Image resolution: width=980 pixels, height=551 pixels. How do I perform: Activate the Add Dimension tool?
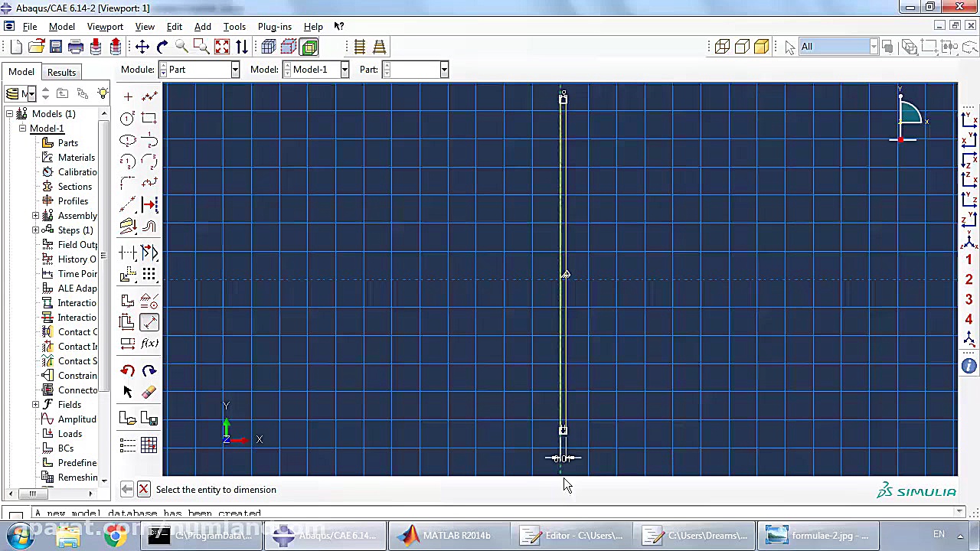[149, 322]
